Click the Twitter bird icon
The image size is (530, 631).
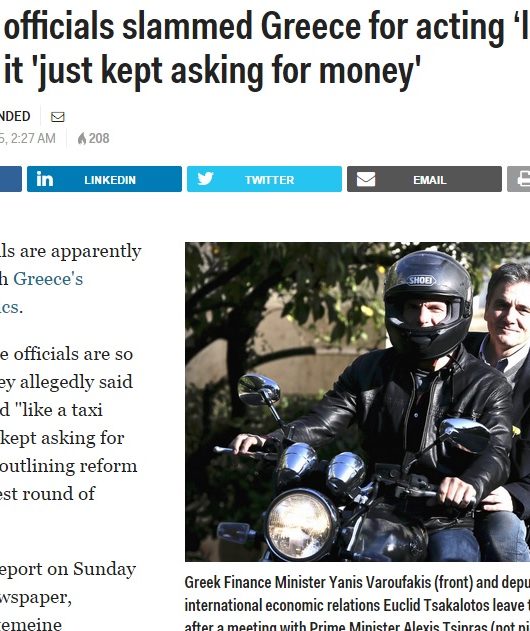205,179
